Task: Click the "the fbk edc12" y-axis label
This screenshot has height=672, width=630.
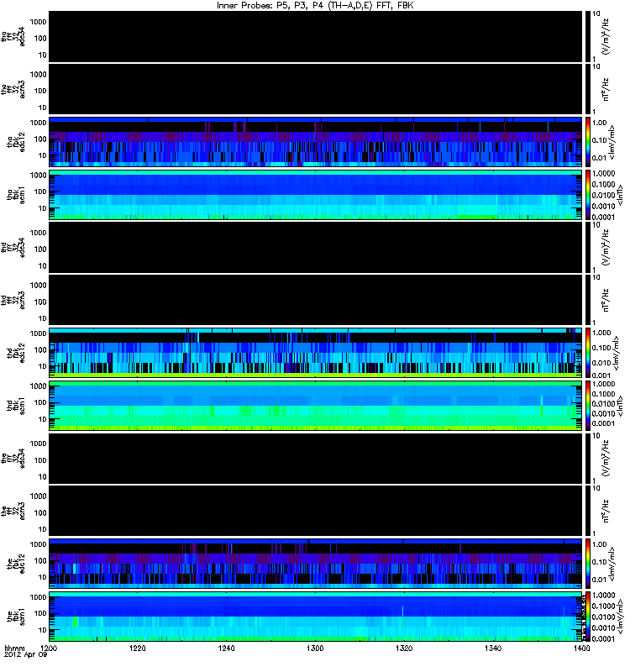Action: [x=16, y=564]
